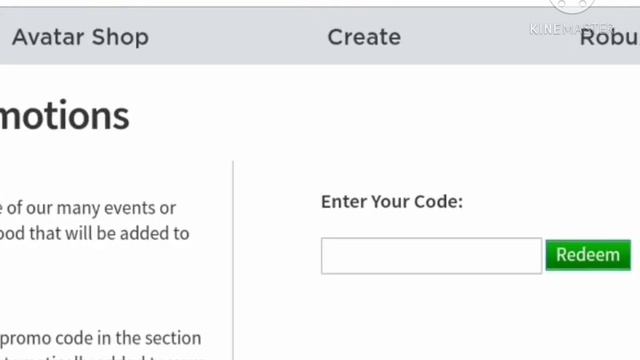
Task: Go to the Create section
Action: [x=364, y=37]
